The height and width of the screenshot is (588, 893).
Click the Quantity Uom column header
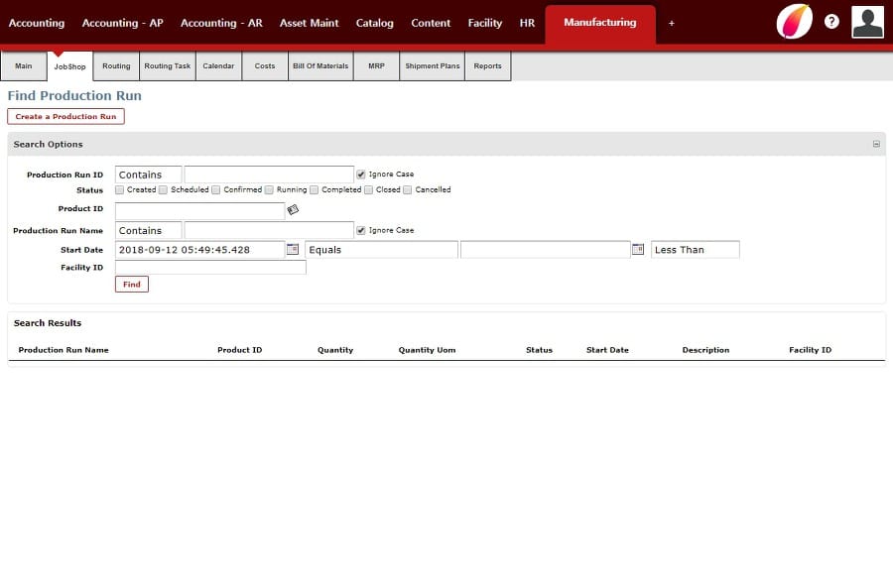tap(427, 350)
